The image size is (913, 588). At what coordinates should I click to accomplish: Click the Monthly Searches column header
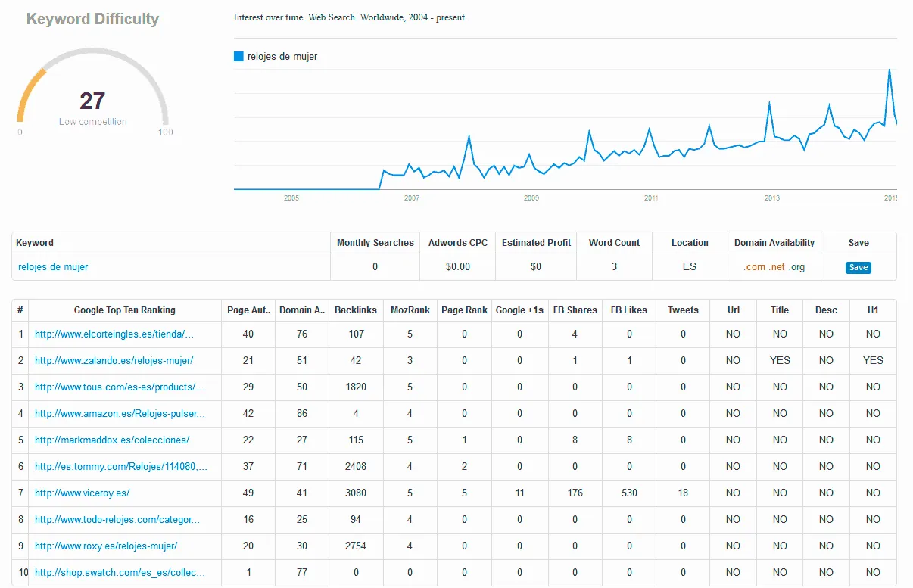[375, 243]
